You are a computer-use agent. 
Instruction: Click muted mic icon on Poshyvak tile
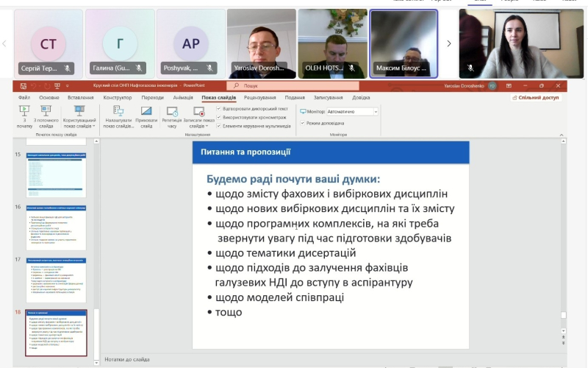[209, 68]
